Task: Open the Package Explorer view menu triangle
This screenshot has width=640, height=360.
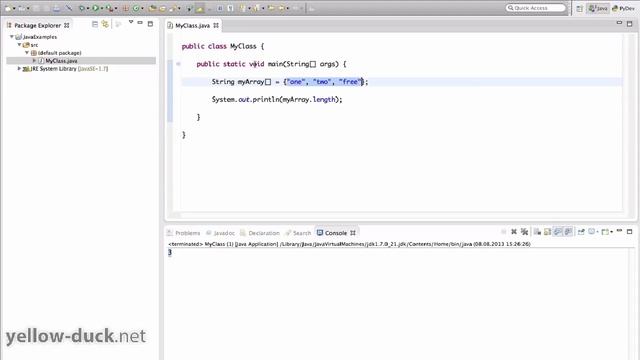Action: pyautogui.click(x=131, y=22)
